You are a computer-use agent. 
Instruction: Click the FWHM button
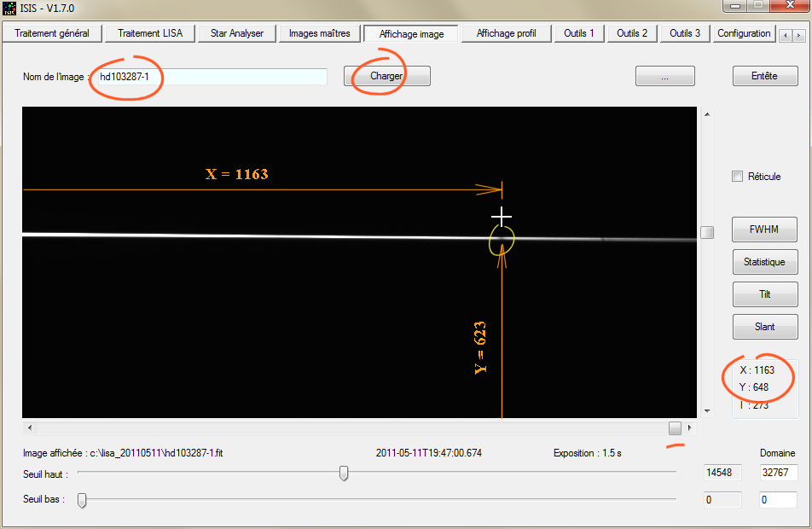pyautogui.click(x=764, y=230)
